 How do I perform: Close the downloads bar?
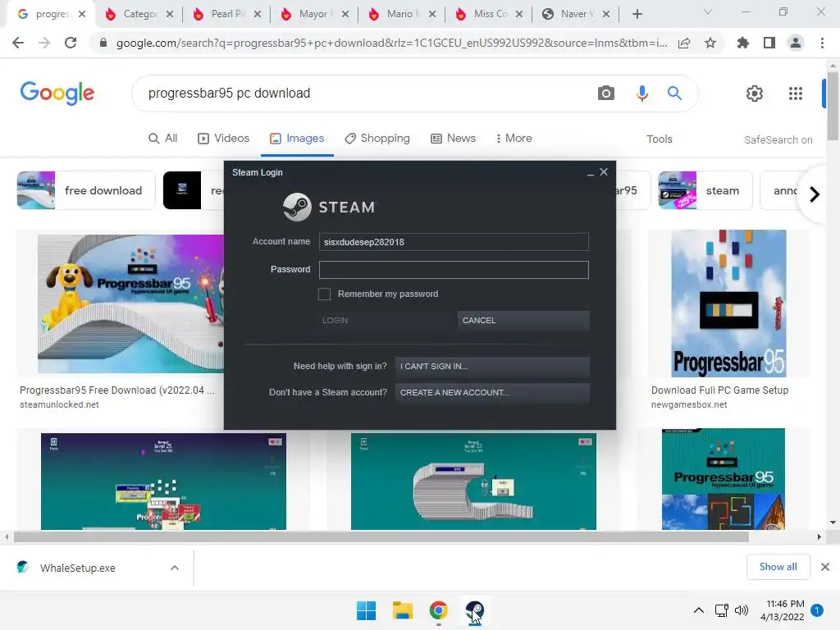825,567
